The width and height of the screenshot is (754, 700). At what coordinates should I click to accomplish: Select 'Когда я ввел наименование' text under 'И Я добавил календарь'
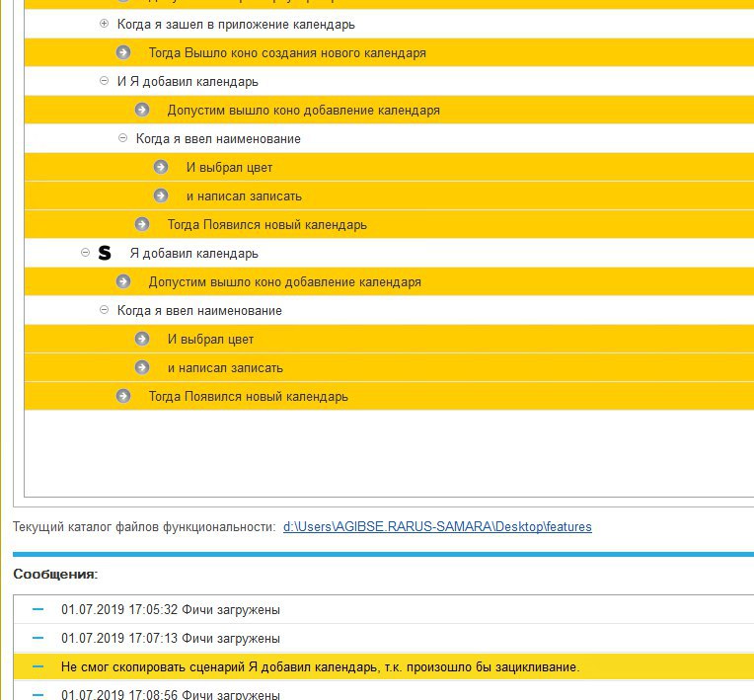[218, 138]
